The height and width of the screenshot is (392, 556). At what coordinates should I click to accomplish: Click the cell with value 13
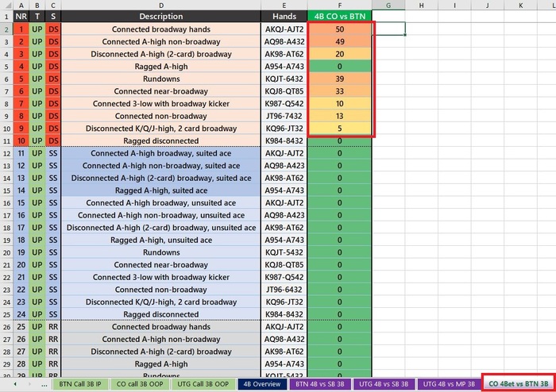click(340, 116)
